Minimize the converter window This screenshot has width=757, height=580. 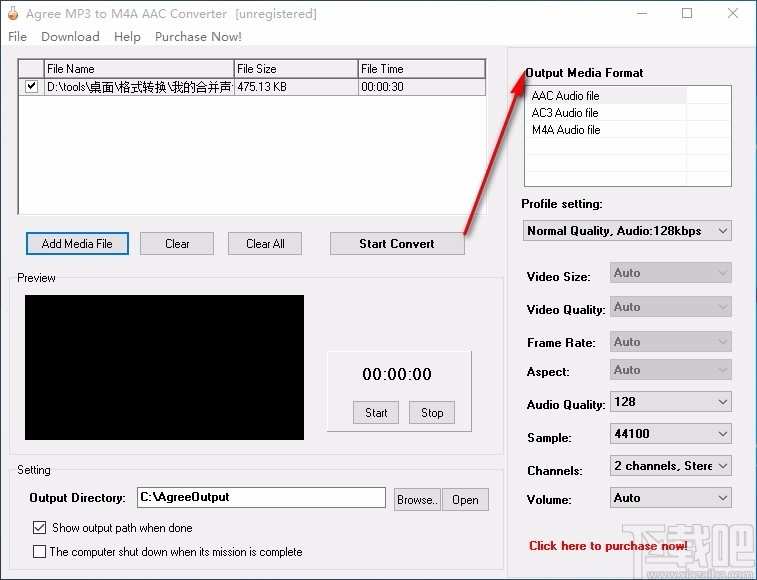click(642, 14)
